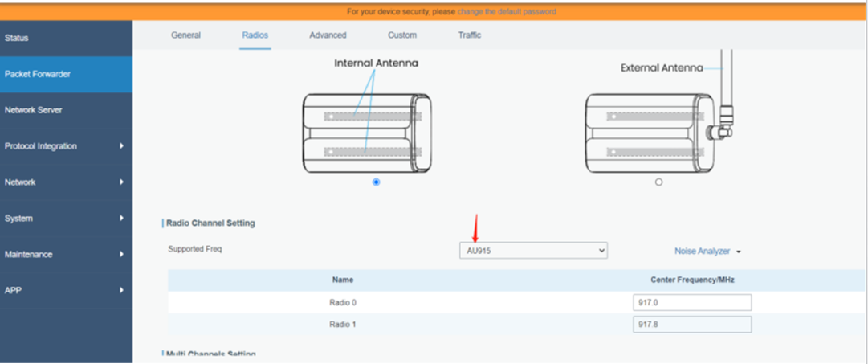Edit Radio 1 center frequency field
This screenshot has width=868, height=364.
pos(692,324)
